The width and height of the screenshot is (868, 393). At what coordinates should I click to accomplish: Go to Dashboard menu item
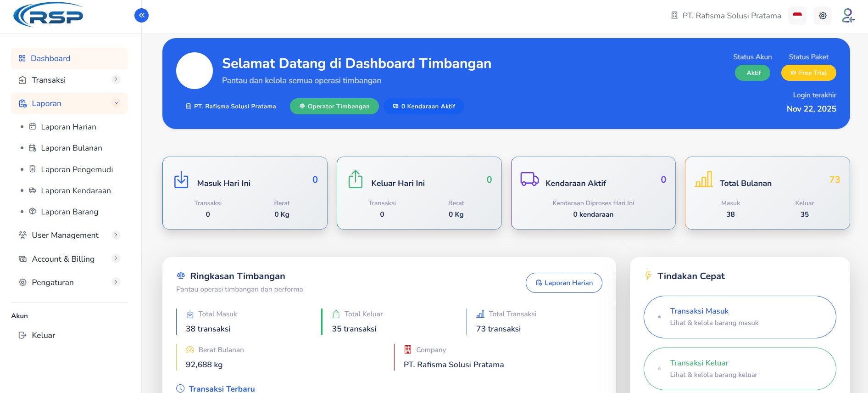(x=50, y=58)
